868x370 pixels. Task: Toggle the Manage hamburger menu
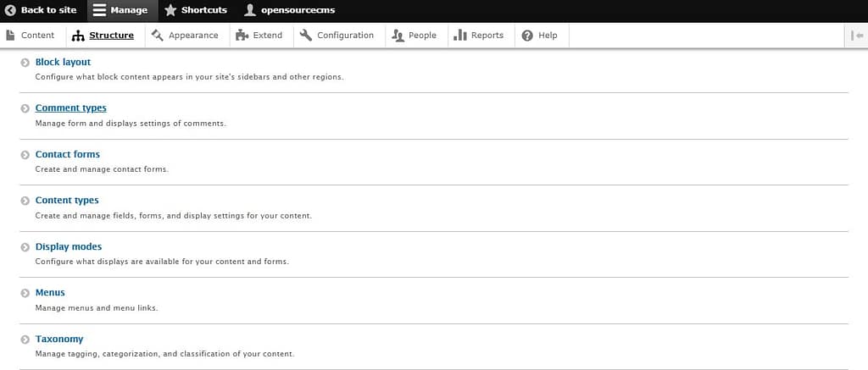coord(99,10)
